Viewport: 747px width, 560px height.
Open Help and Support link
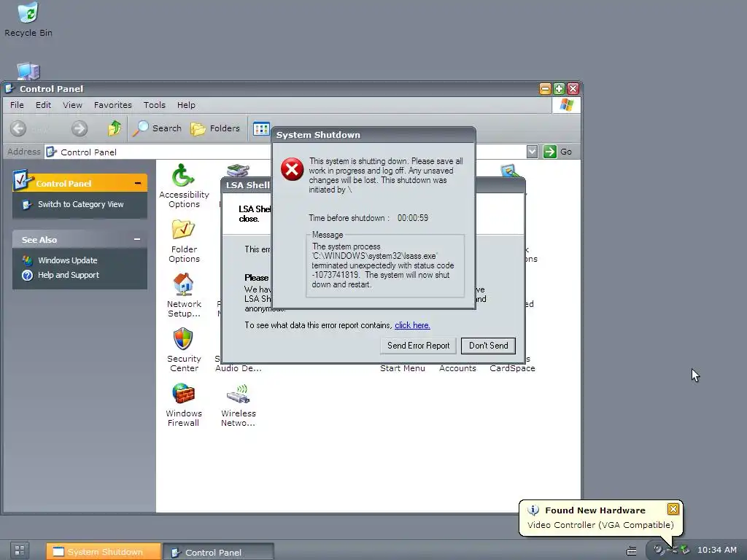click(x=69, y=275)
